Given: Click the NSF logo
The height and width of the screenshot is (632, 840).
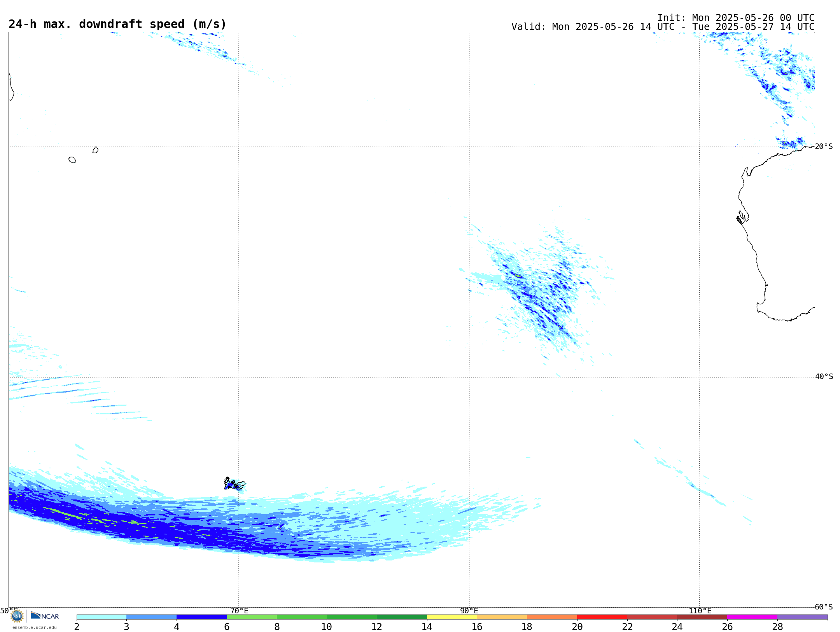Looking at the screenshot, I should 17,616.
